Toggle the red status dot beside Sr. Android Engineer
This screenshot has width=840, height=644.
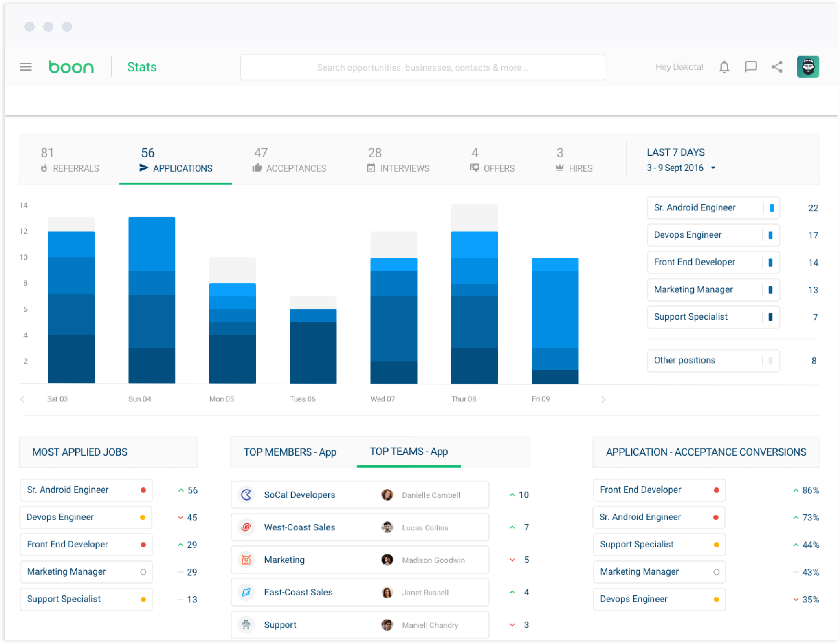tap(143, 490)
